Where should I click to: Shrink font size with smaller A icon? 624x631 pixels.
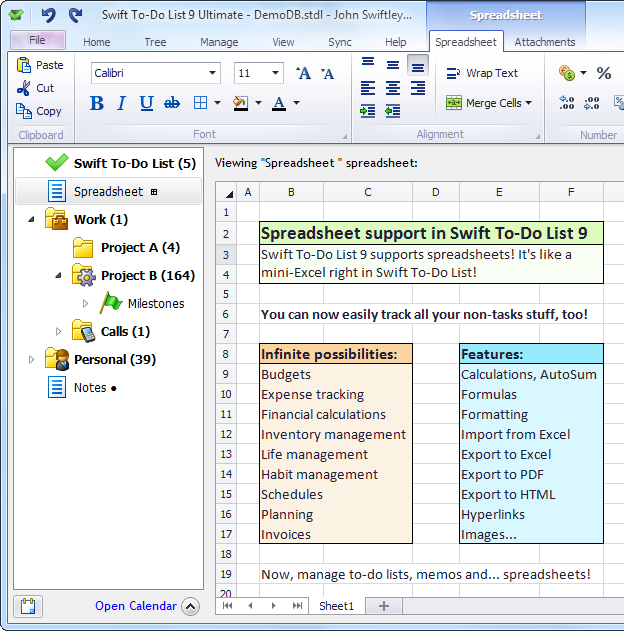pyautogui.click(x=327, y=74)
